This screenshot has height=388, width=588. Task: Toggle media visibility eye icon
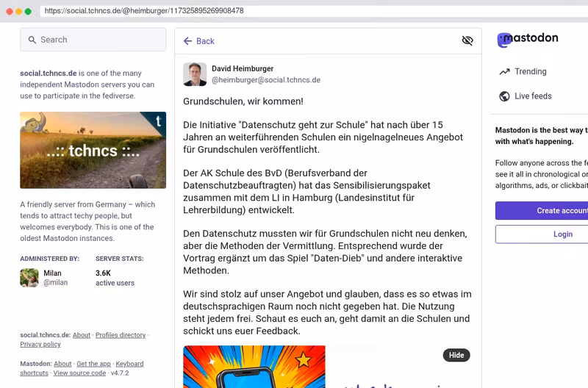(467, 40)
